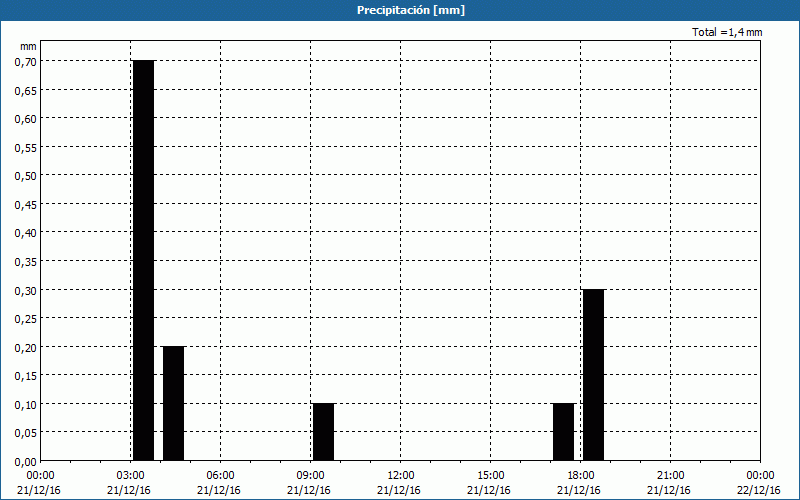This screenshot has height=500, width=800.
Task: Click the Precipitación [mm] chart title
Action: 410,10
